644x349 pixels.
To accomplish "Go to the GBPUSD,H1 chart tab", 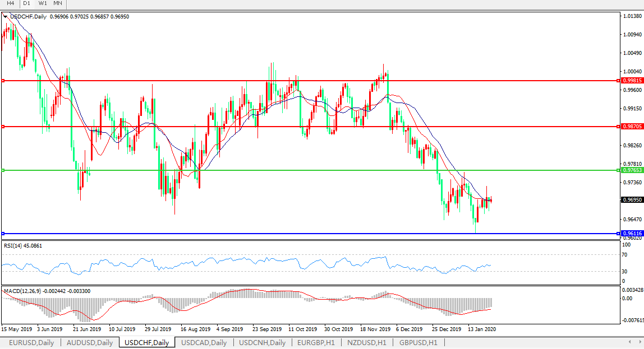I will 418,342.
